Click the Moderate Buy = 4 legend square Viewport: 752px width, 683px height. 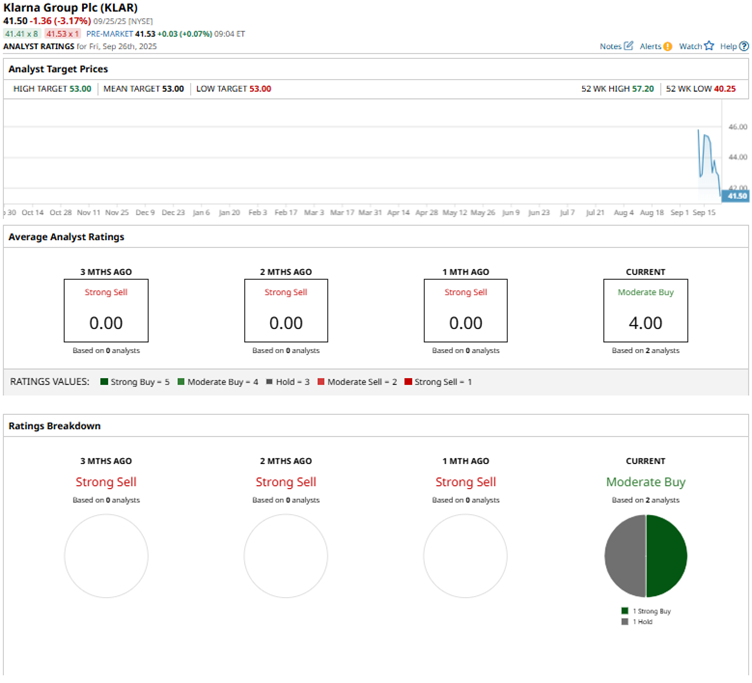click(180, 382)
